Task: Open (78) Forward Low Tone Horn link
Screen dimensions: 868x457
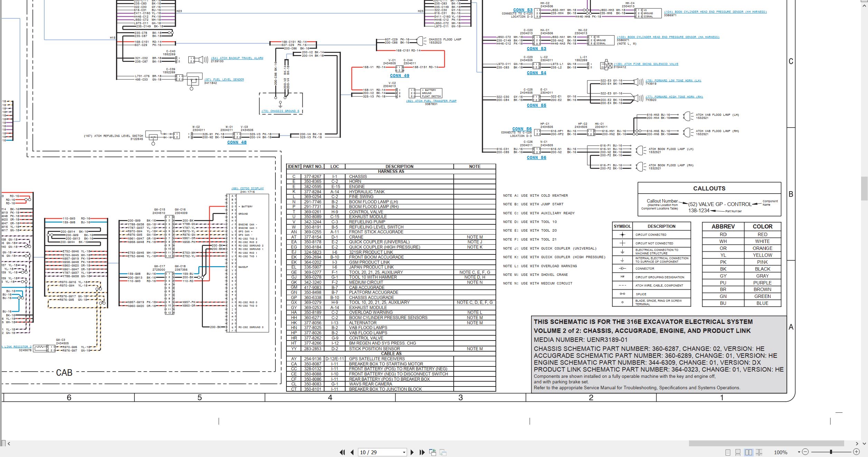Action: coord(673,81)
